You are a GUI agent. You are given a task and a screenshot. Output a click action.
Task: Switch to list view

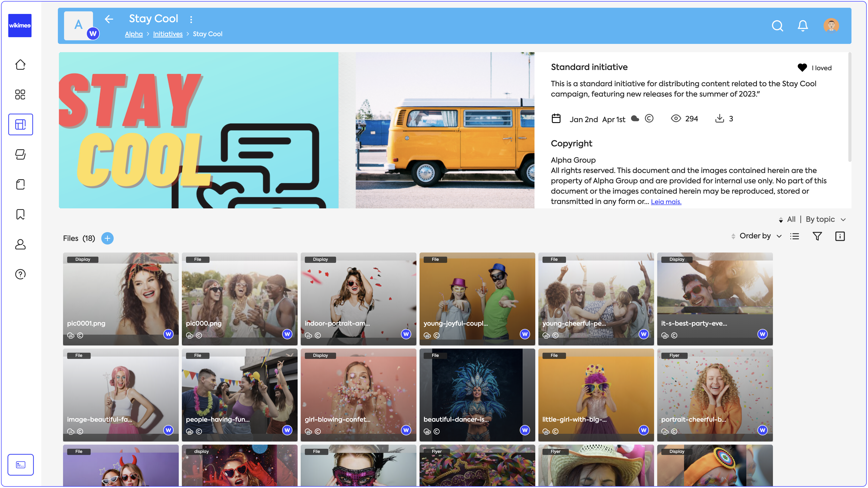795,236
